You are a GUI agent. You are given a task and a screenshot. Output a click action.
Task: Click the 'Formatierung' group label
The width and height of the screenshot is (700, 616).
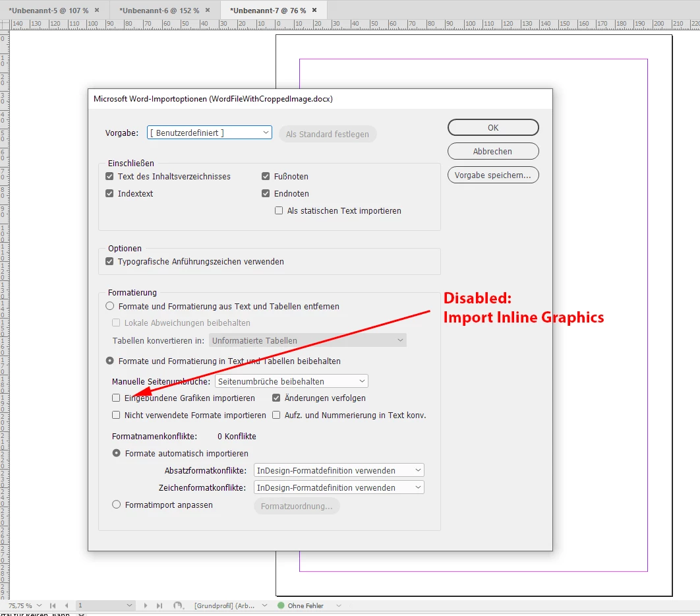point(132,293)
